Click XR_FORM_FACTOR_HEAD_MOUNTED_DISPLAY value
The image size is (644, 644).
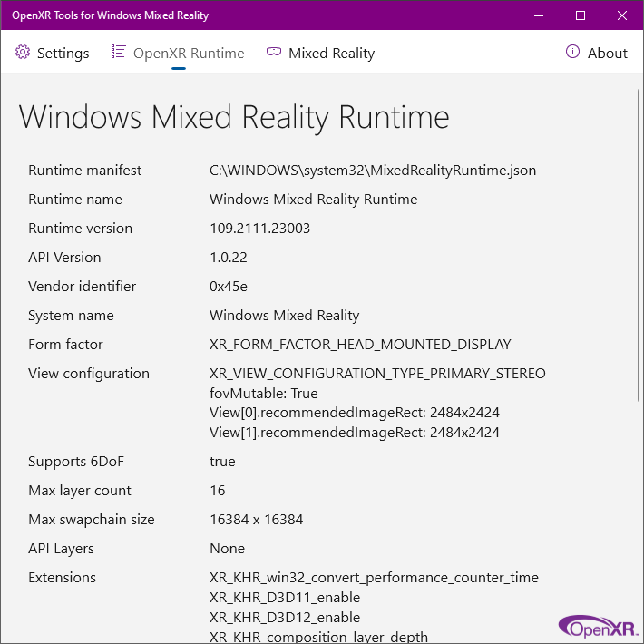[x=360, y=344]
